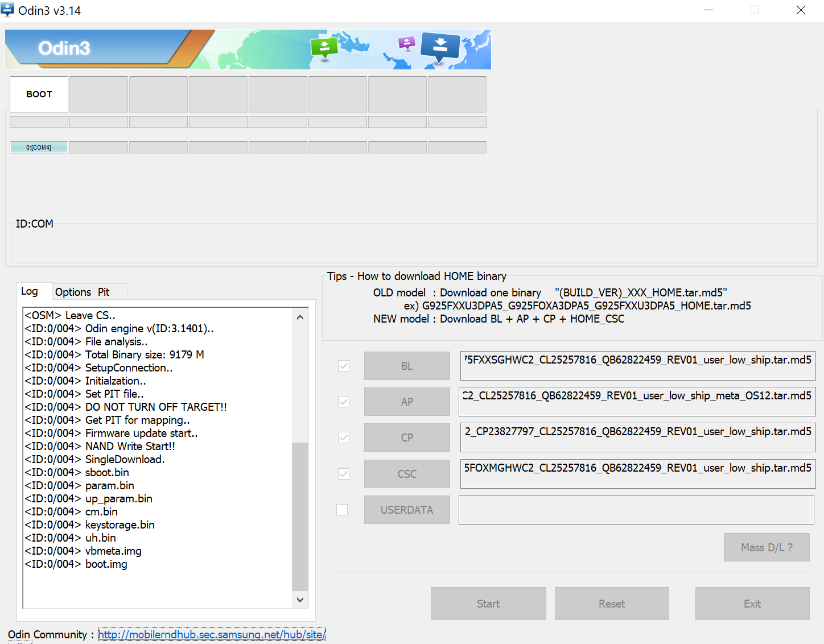Click the purple download icon in banner
This screenshot has width=824, height=644.
(406, 43)
